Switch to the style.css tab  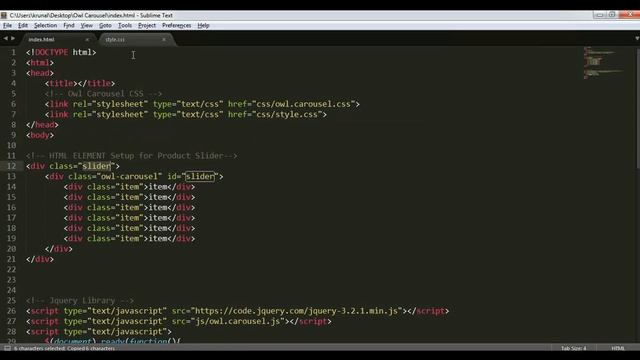pos(115,40)
